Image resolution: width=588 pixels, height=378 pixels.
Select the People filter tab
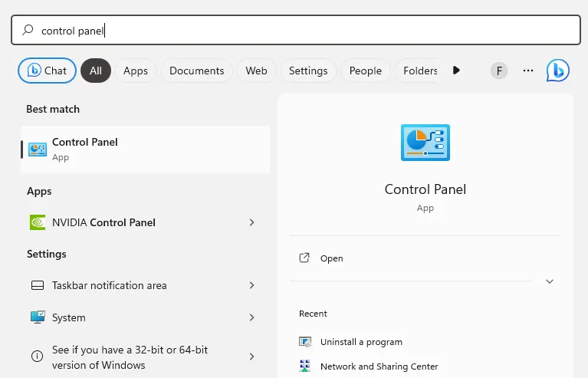point(365,71)
